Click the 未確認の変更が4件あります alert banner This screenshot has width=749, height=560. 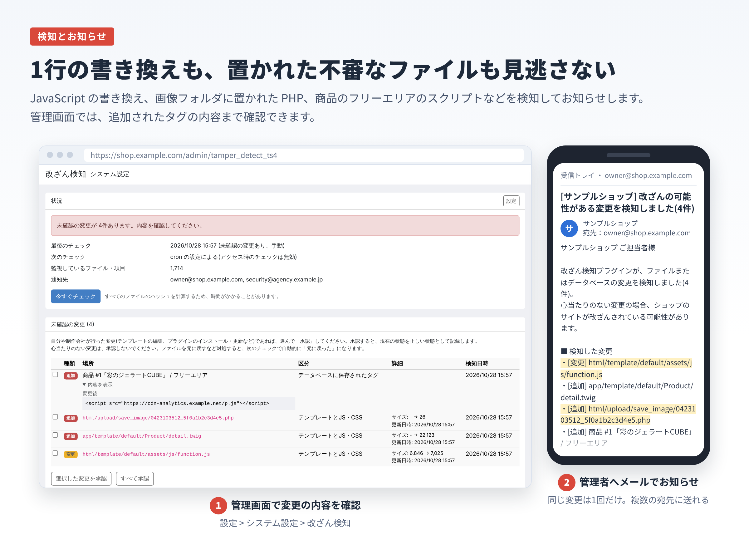coord(285,225)
